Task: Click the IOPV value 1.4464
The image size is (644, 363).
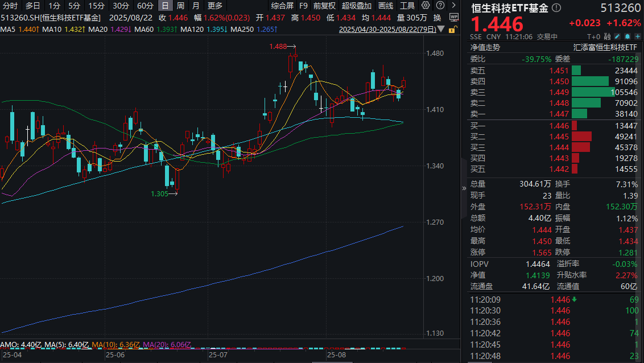Action: (x=538, y=264)
